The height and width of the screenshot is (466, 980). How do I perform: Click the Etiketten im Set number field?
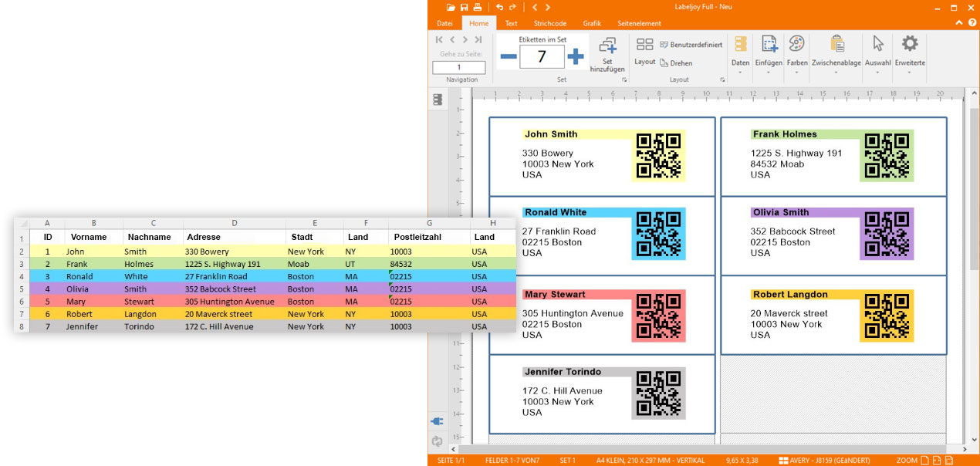click(x=541, y=56)
